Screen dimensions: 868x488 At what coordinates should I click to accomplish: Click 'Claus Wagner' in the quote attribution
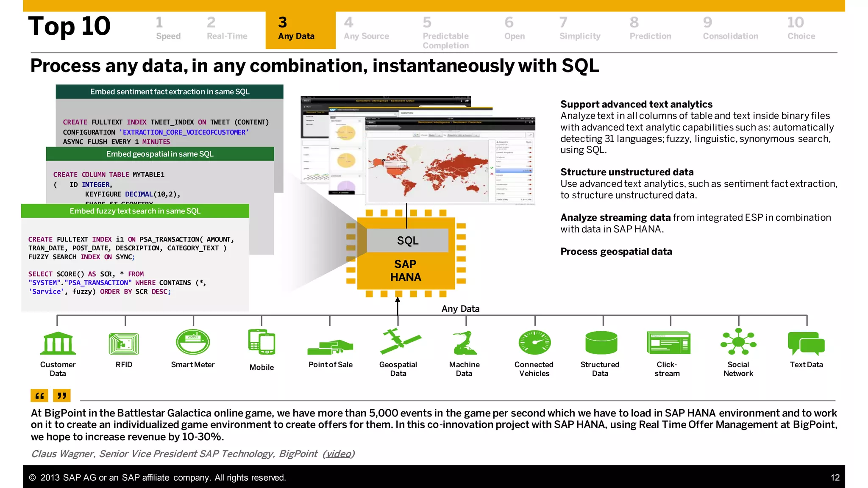62,454
